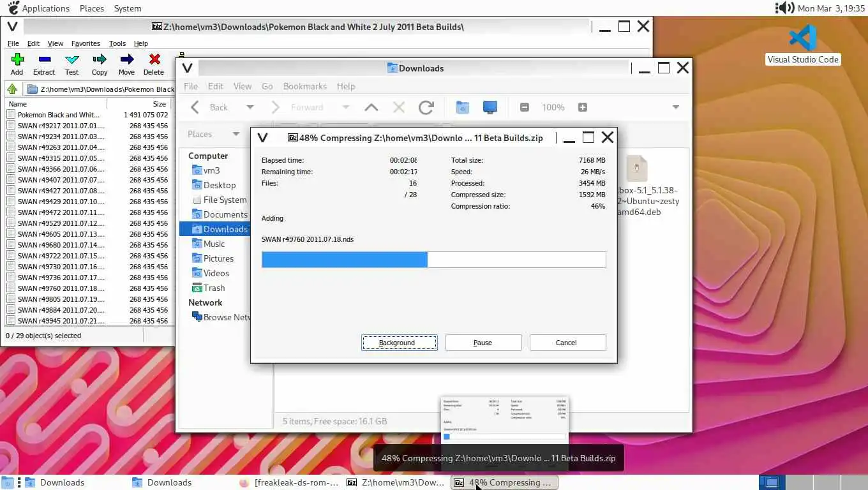Click the 100% zoom level label
This screenshot has height=490, width=868.
(x=553, y=107)
